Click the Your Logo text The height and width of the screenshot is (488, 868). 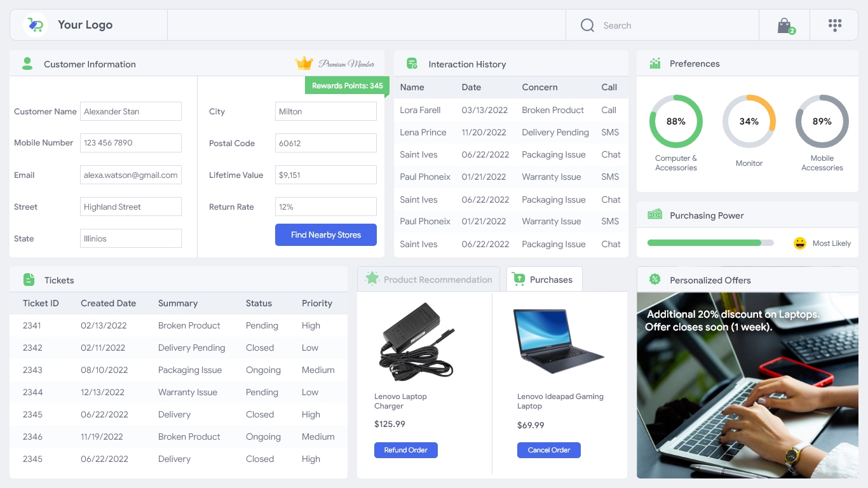85,25
